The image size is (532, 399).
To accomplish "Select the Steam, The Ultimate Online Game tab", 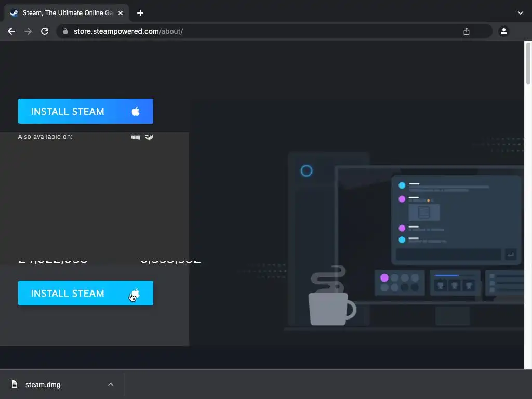I will point(66,13).
